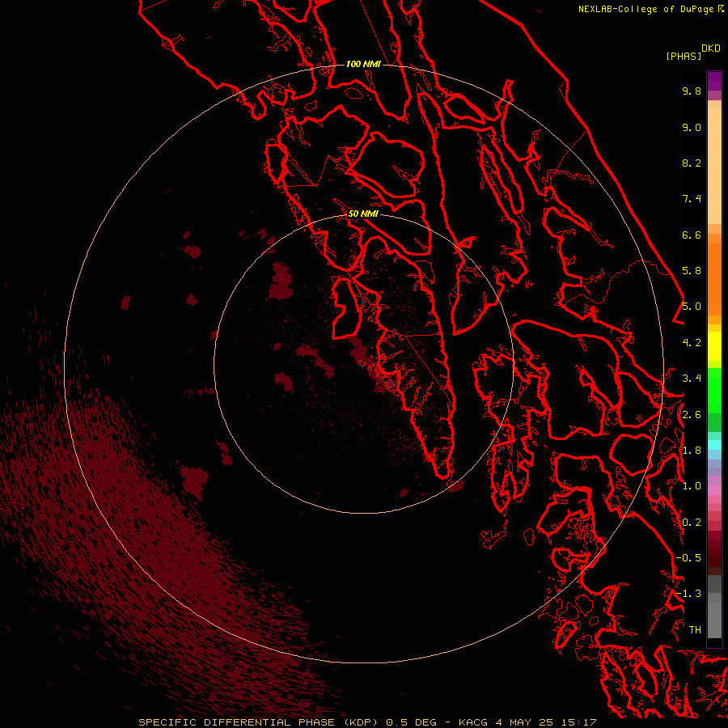Click the 9.8 scale value

(x=692, y=91)
